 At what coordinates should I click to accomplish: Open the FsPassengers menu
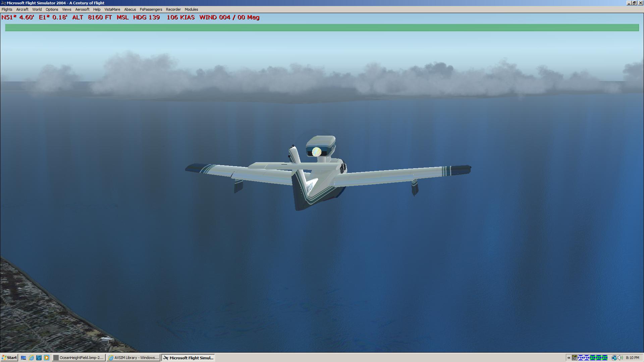pyautogui.click(x=151, y=9)
